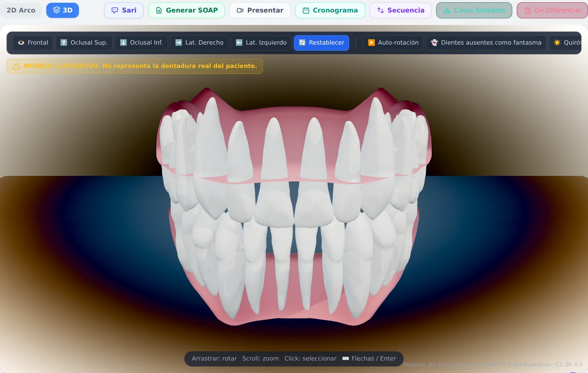This screenshot has height=373, width=588.
Task: Click the sort-arrows icon in Secuencia
Action: (x=380, y=10)
